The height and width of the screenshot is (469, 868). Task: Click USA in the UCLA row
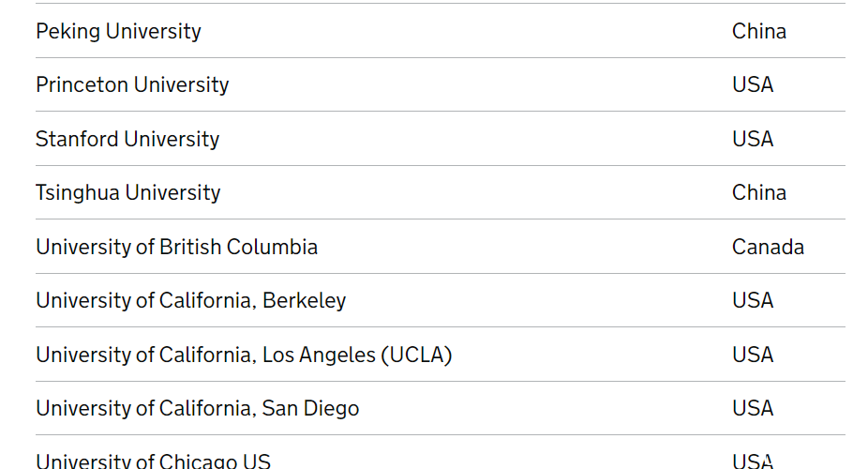pos(753,355)
